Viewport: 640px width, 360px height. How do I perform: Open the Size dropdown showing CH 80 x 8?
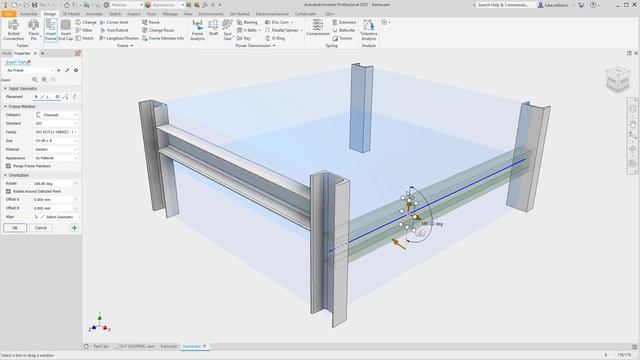point(56,140)
